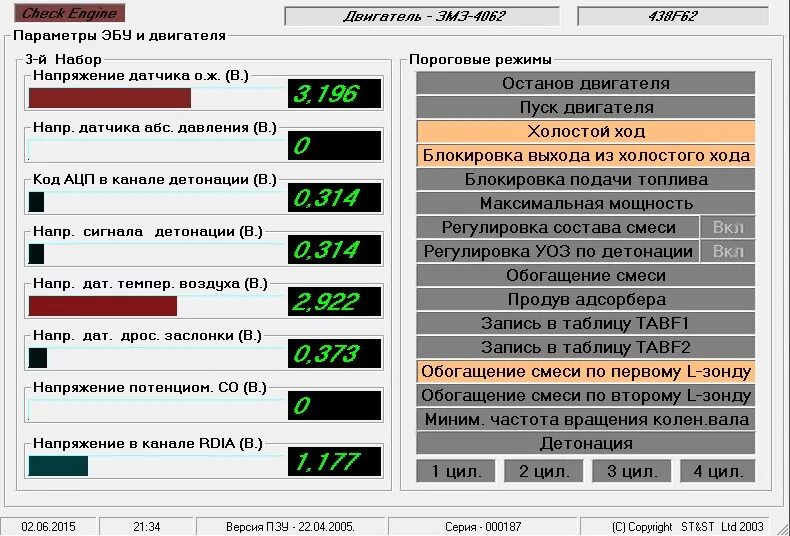Viewport: 790px width, 536px height.
Task: Click the 0,314 readout for Код АЦП
Action: click(335, 198)
